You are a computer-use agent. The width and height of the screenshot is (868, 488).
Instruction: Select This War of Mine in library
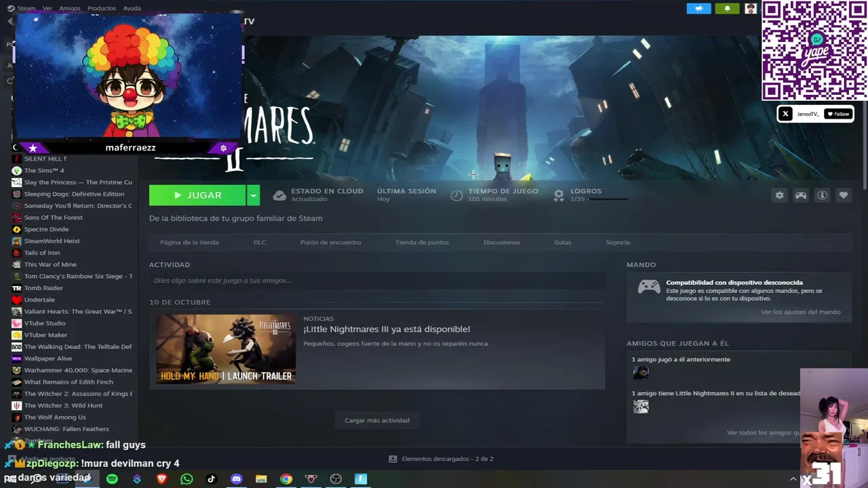pos(50,264)
